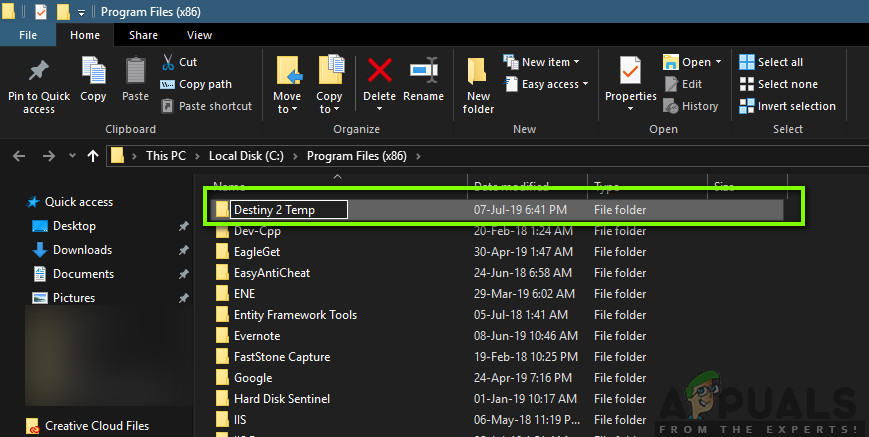Select the Evernote folder
This screenshot has height=437, width=869.
(257, 336)
